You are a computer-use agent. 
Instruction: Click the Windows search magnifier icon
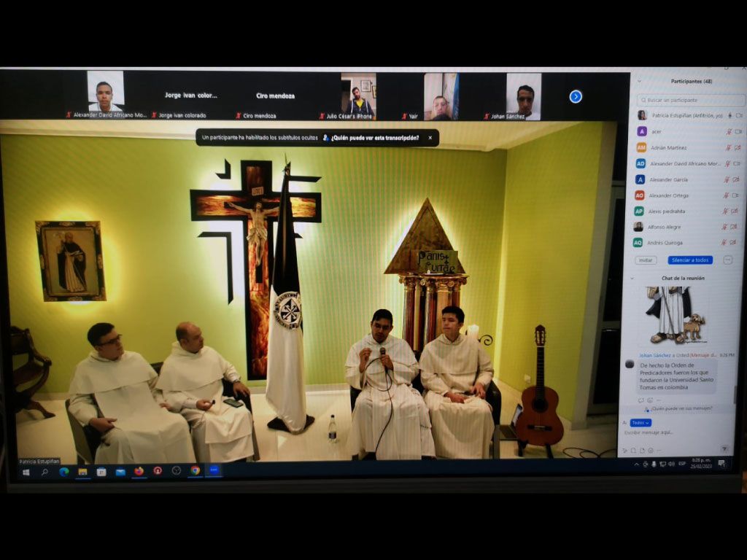(x=44, y=472)
